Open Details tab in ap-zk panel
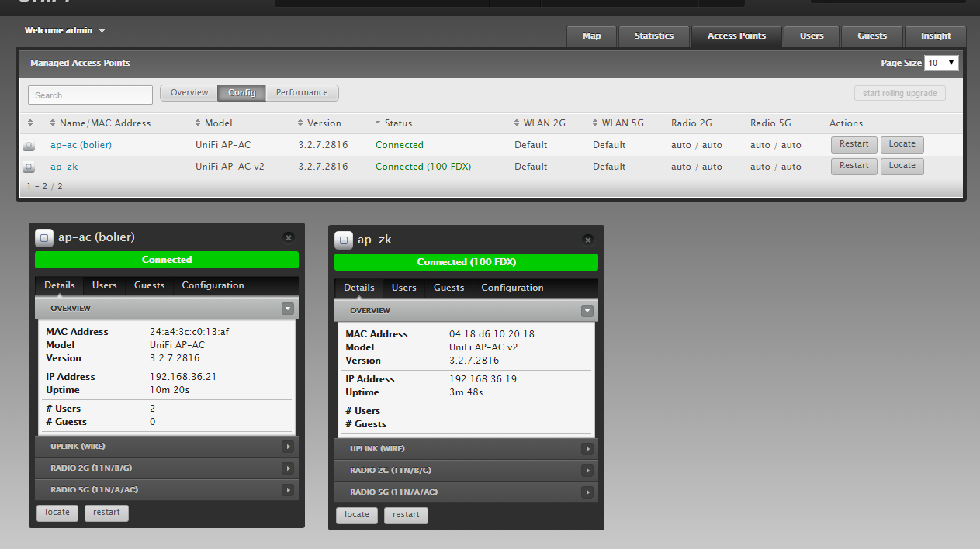The width and height of the screenshot is (980, 549). point(359,288)
